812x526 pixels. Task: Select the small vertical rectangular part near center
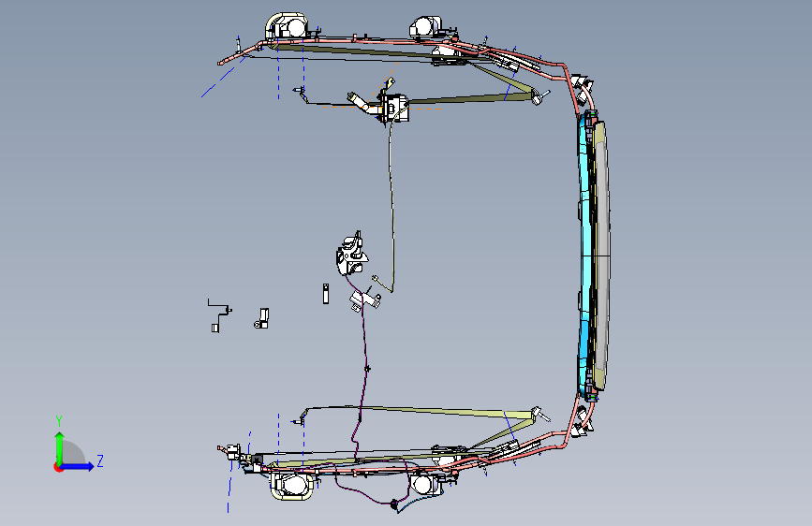click(326, 294)
